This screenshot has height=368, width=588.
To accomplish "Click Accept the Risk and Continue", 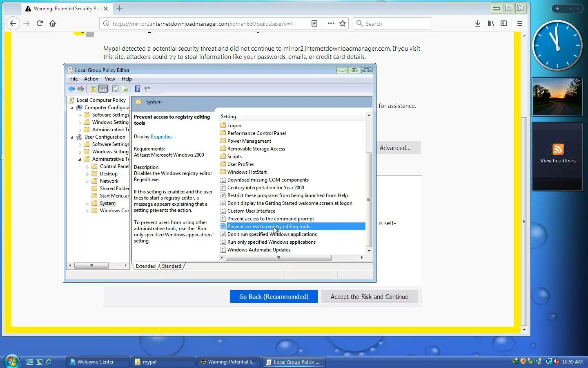I will 370,297.
